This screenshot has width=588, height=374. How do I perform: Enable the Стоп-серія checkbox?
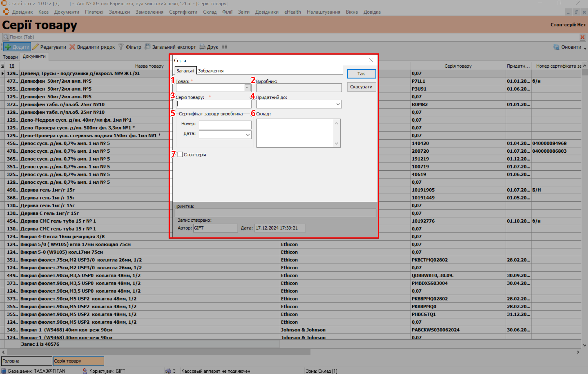point(180,155)
